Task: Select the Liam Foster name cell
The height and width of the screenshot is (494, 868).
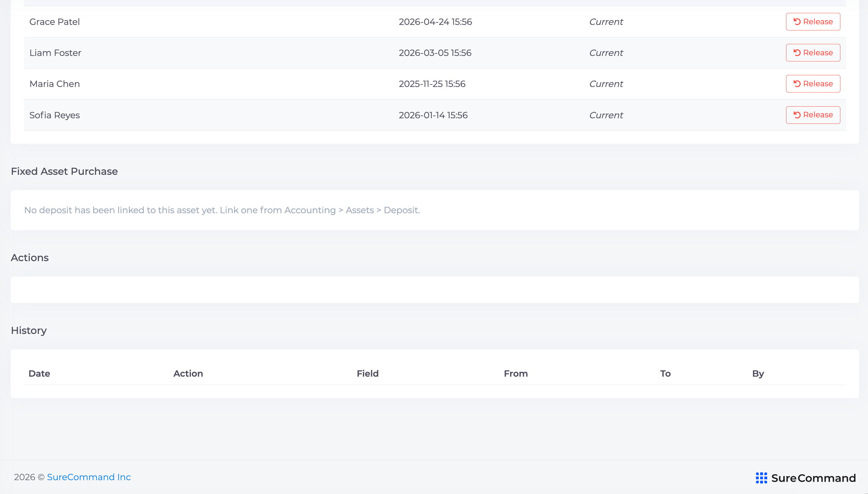Action: click(55, 53)
